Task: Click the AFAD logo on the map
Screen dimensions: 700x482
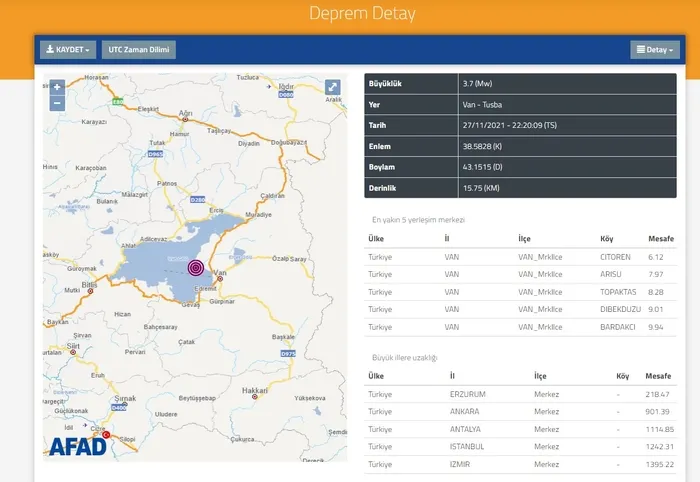Action: tap(78, 447)
